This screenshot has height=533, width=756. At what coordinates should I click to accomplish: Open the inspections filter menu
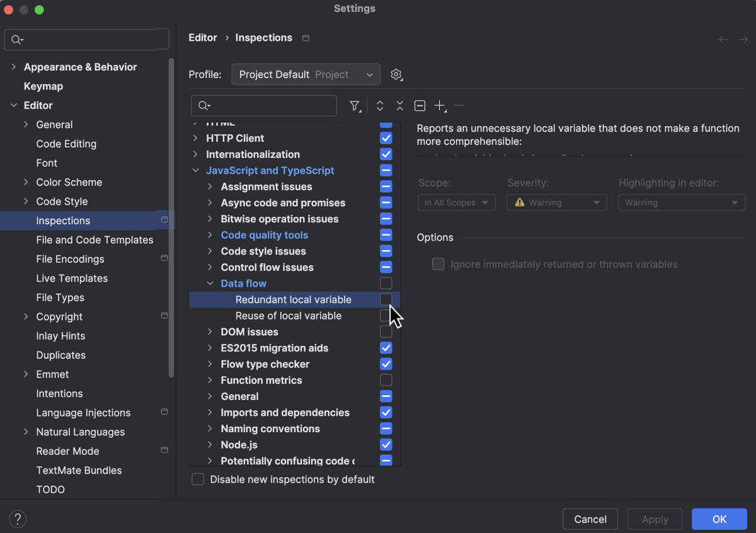coord(355,106)
